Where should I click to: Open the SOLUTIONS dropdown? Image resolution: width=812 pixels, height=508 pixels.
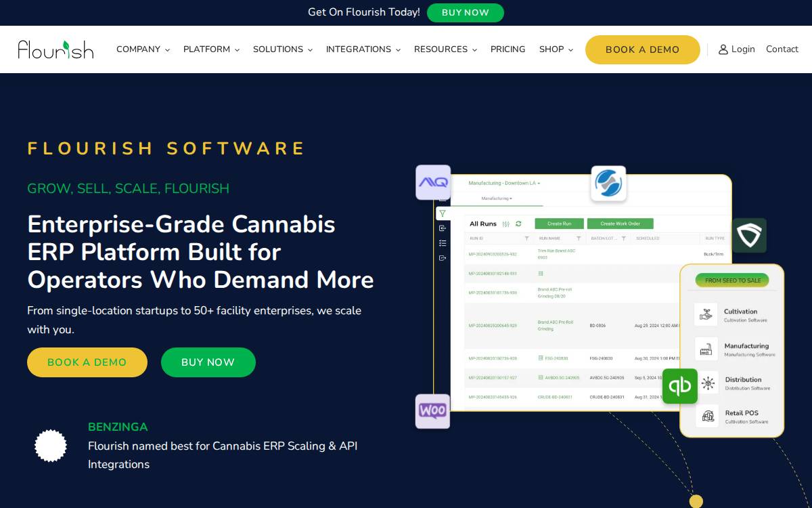pos(283,49)
